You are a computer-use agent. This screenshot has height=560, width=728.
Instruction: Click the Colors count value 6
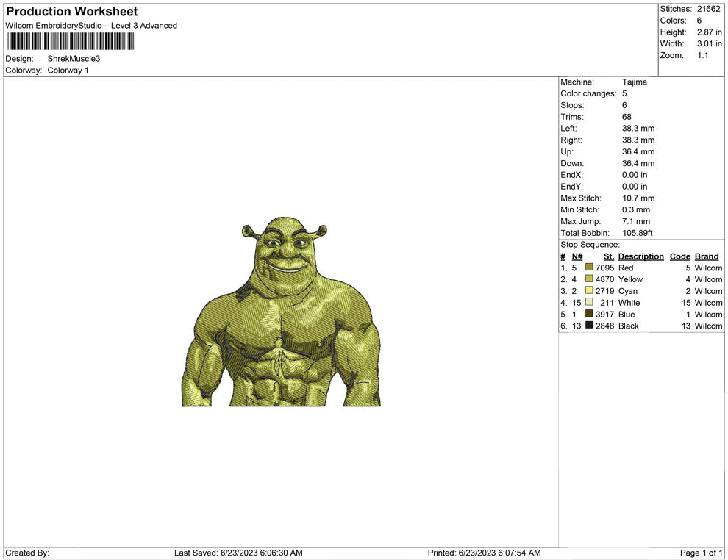(x=699, y=21)
